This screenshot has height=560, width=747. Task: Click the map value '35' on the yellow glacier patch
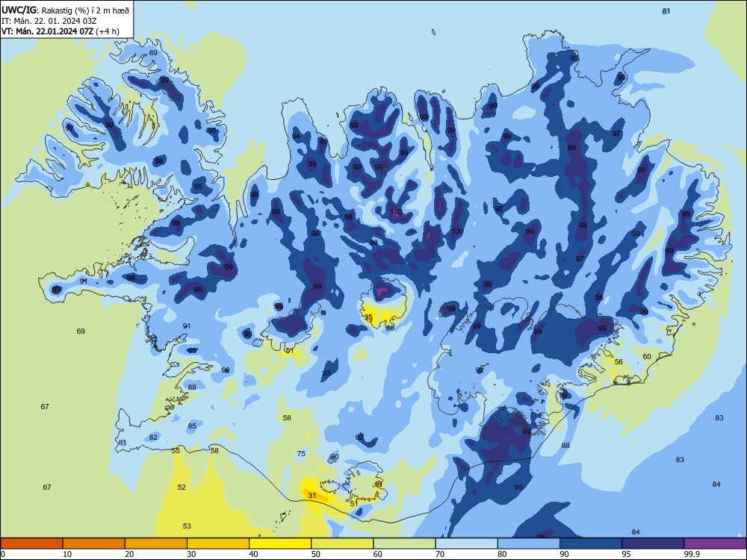pos(368,317)
